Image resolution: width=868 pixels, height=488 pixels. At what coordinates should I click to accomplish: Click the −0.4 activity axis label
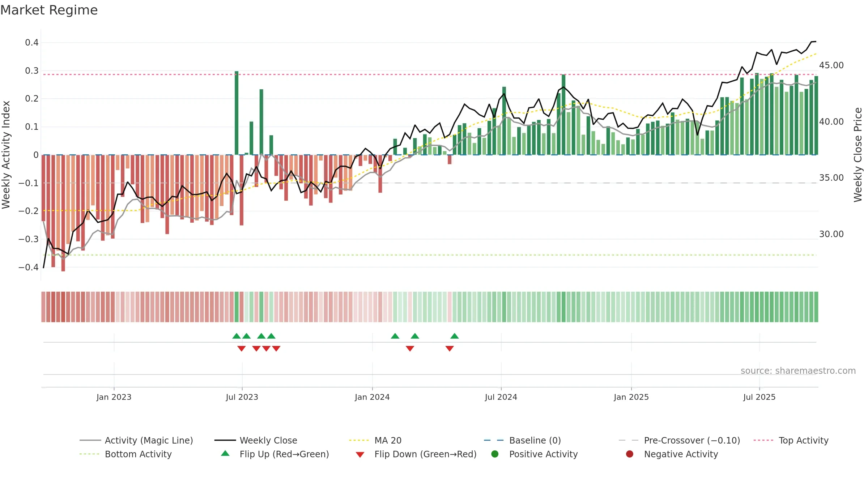coord(29,267)
